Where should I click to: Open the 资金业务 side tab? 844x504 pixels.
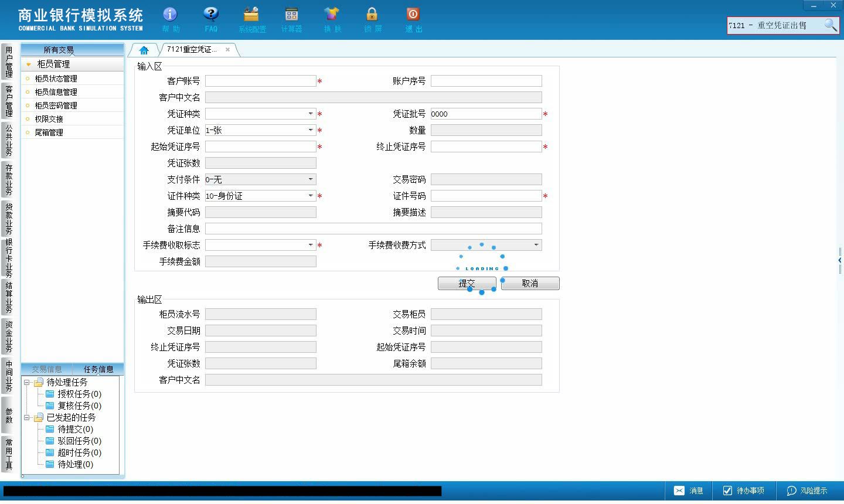(9, 336)
